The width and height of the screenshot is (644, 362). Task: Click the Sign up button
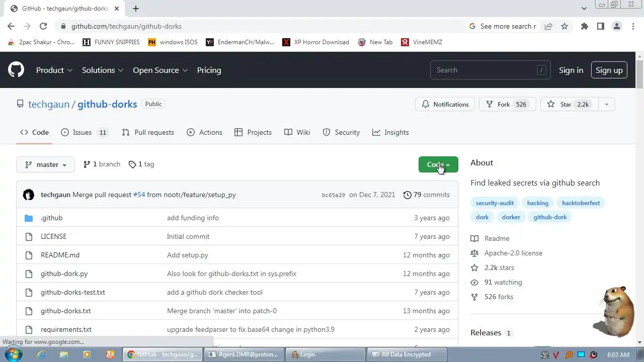coord(609,70)
